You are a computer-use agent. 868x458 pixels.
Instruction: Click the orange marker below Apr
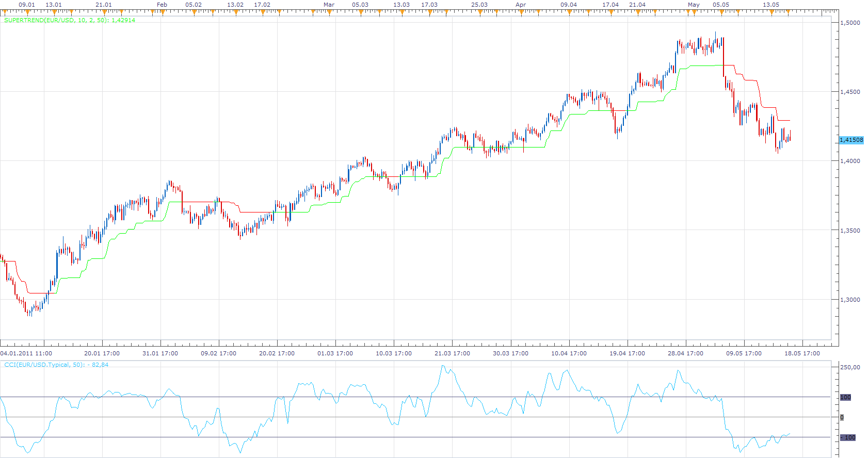click(x=521, y=12)
